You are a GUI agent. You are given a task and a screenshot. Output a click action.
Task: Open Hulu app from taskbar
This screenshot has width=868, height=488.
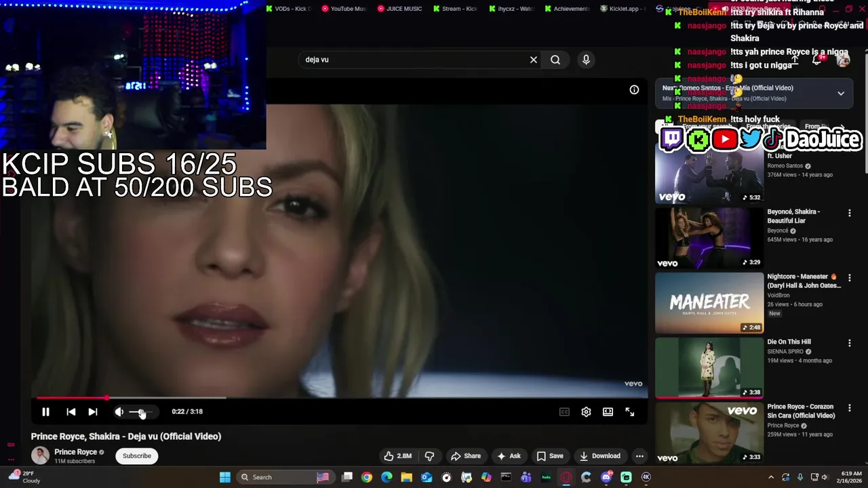(546, 477)
